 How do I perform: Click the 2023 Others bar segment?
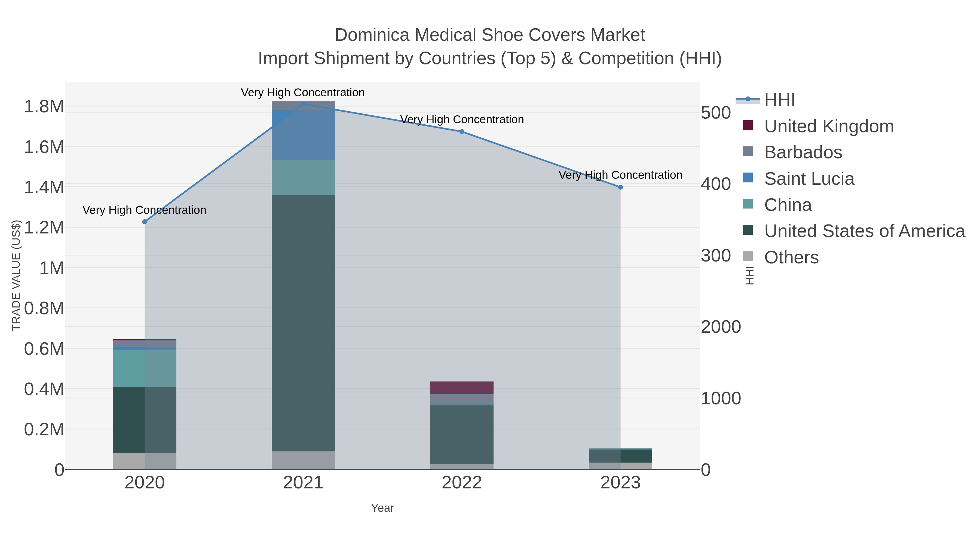(620, 466)
